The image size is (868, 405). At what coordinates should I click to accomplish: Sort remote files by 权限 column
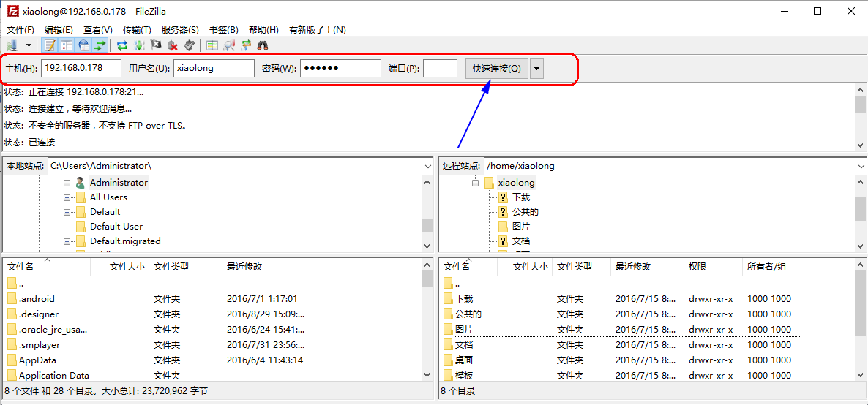712,267
